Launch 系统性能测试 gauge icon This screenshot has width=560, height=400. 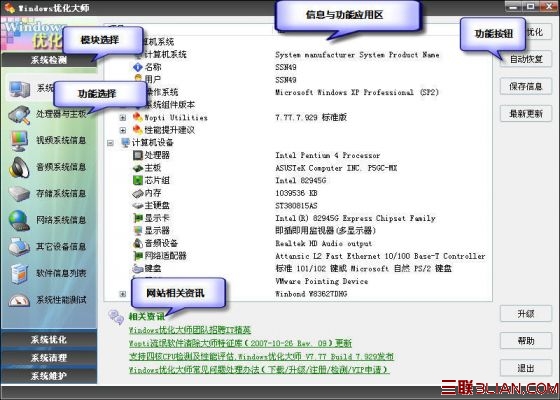coord(19,300)
